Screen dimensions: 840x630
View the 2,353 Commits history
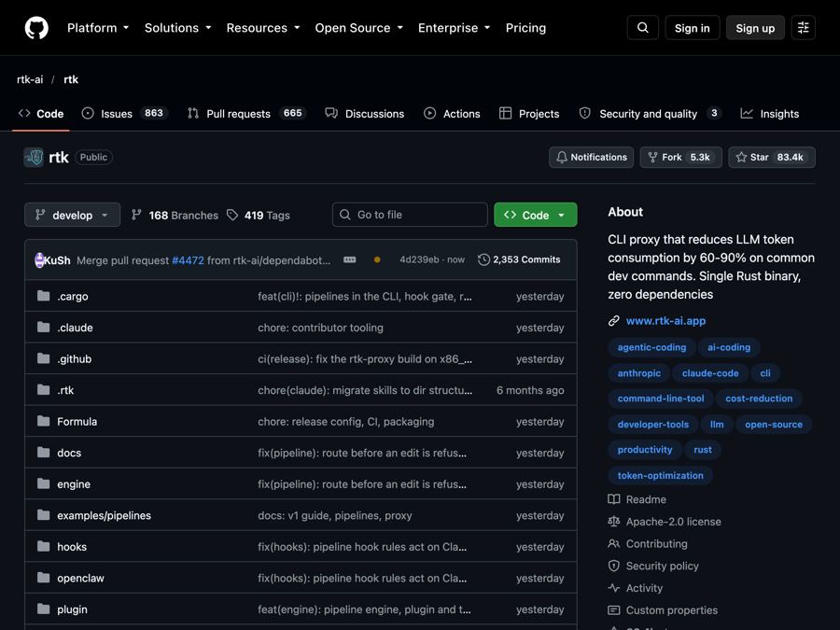coord(520,259)
